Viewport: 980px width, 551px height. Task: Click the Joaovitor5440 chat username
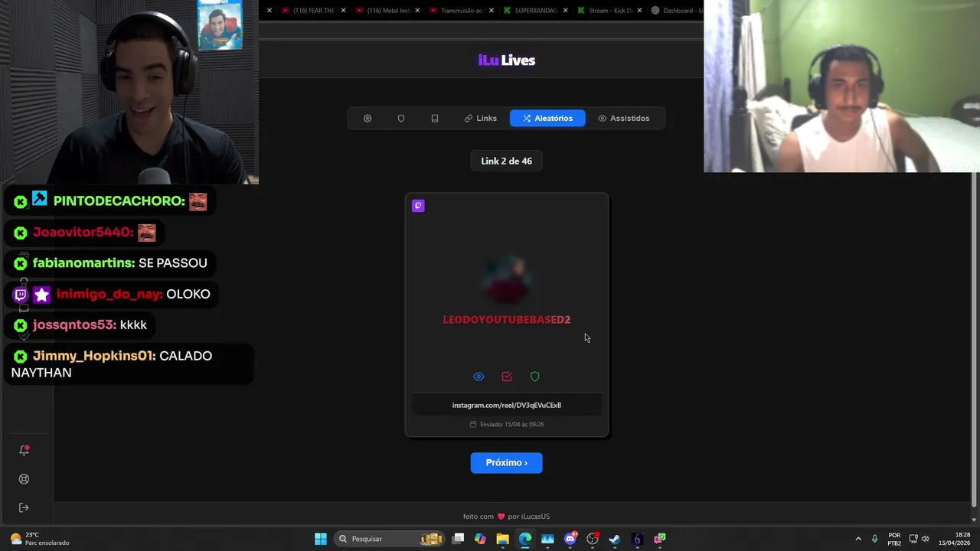pos(83,233)
